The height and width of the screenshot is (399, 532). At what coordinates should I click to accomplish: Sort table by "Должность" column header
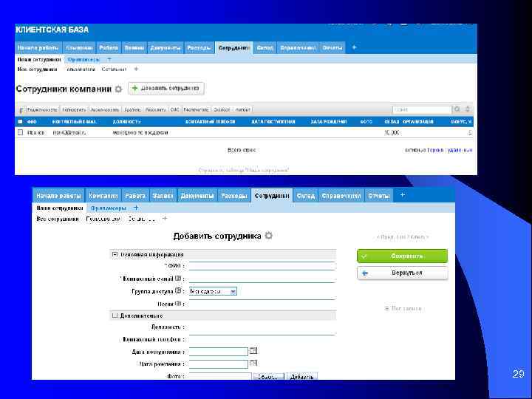[x=126, y=121]
